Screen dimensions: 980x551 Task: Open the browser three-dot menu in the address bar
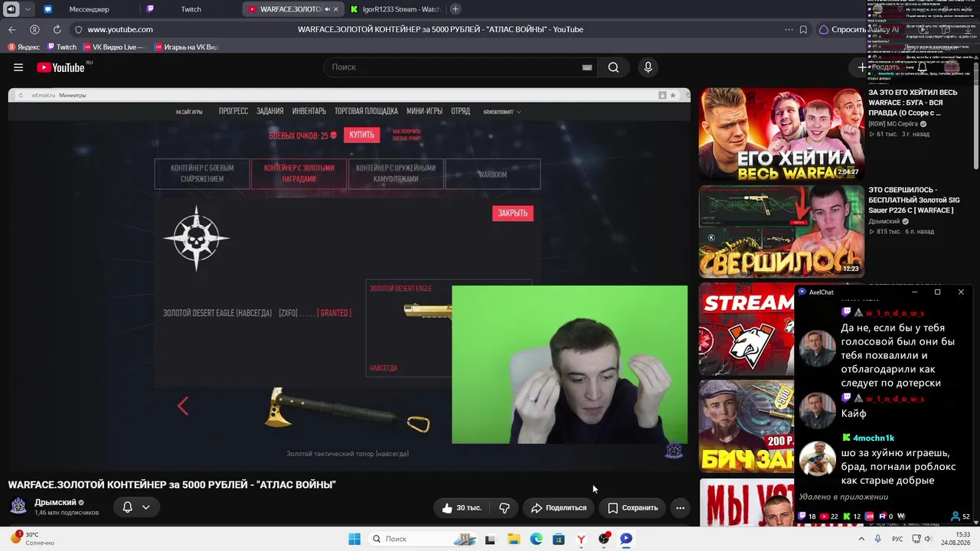click(789, 29)
